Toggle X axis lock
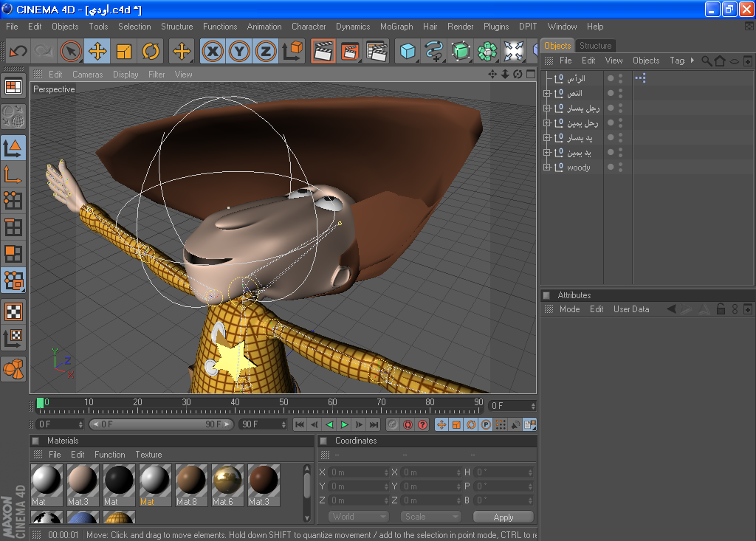Image resolution: width=756 pixels, height=541 pixels. pyautogui.click(x=213, y=51)
